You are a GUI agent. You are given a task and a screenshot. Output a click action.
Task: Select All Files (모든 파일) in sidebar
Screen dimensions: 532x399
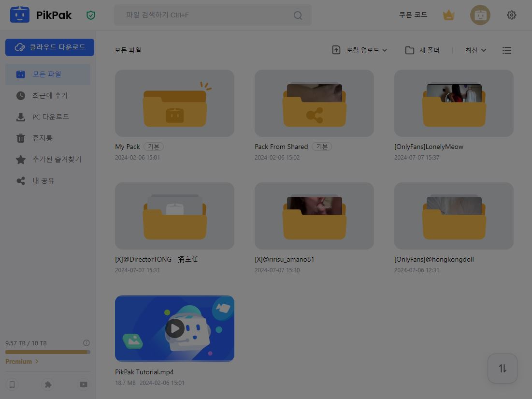pos(48,74)
